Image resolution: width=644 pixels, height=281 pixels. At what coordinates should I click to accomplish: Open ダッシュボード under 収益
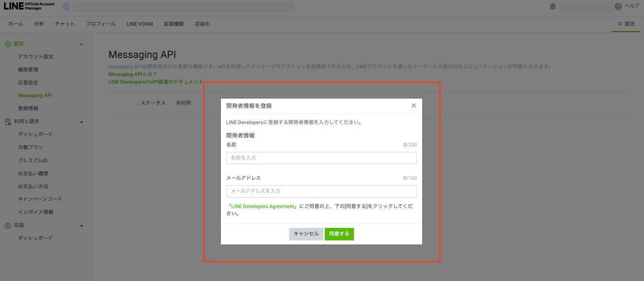(35, 238)
